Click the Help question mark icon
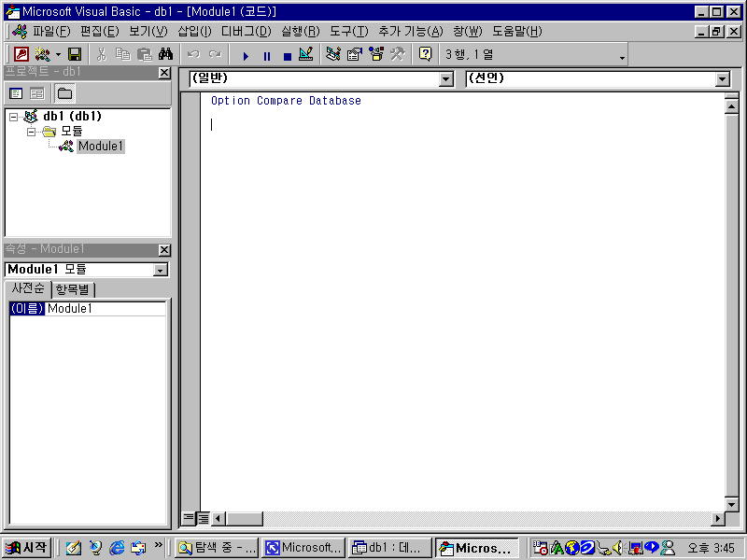This screenshot has width=747, height=560. click(425, 55)
